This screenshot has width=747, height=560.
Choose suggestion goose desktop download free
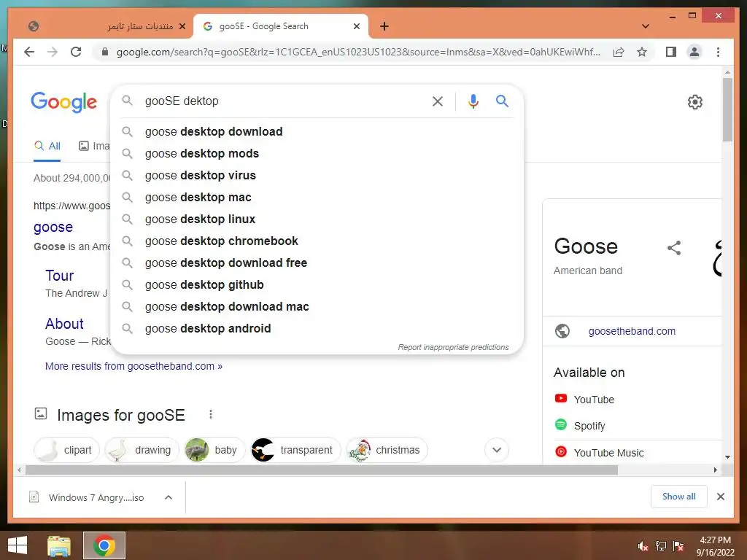tap(317, 262)
